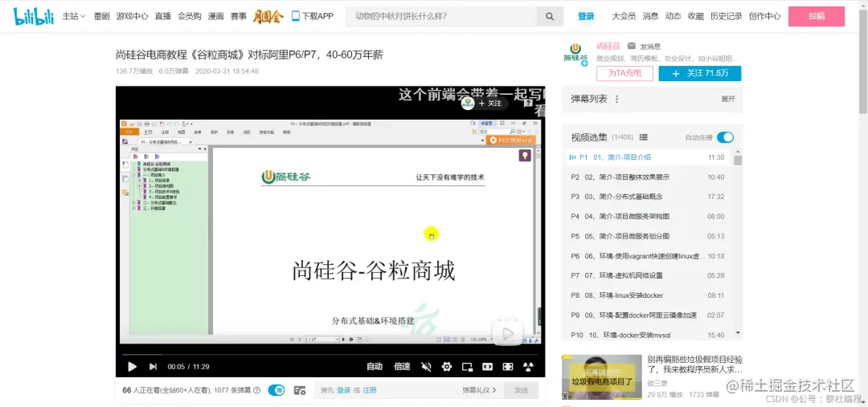Click danmaku count help question icon
Image resolution: width=868 pixels, height=407 pixels.
coord(257,390)
